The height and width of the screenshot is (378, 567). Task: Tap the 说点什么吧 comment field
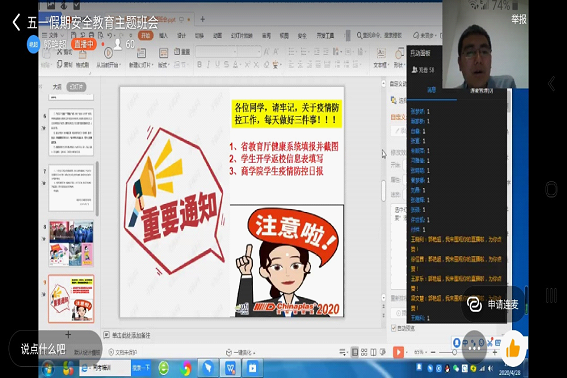coord(55,349)
